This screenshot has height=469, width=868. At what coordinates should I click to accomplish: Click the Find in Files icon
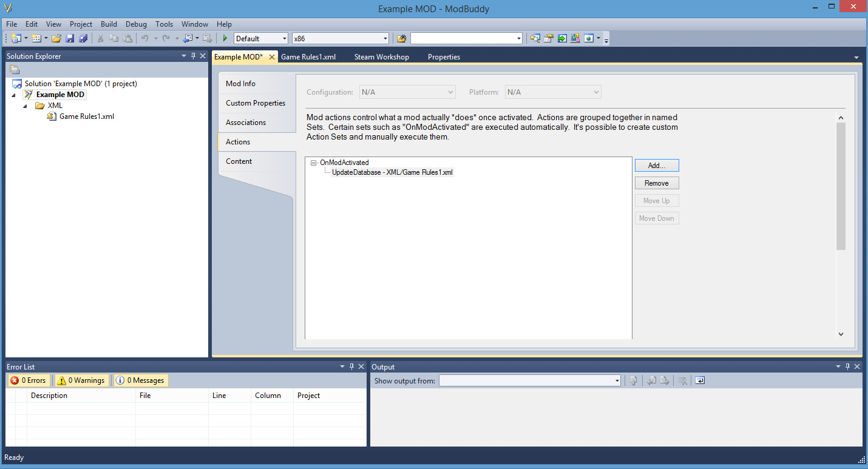pos(401,38)
